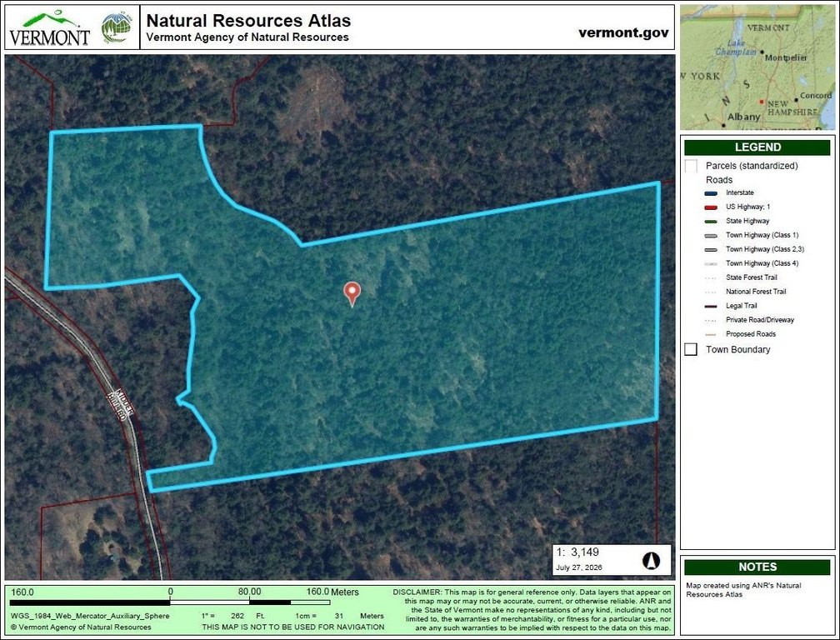Click the Agency of Natural Resources globe emblem
The width and height of the screenshot is (840, 640).
117,27
